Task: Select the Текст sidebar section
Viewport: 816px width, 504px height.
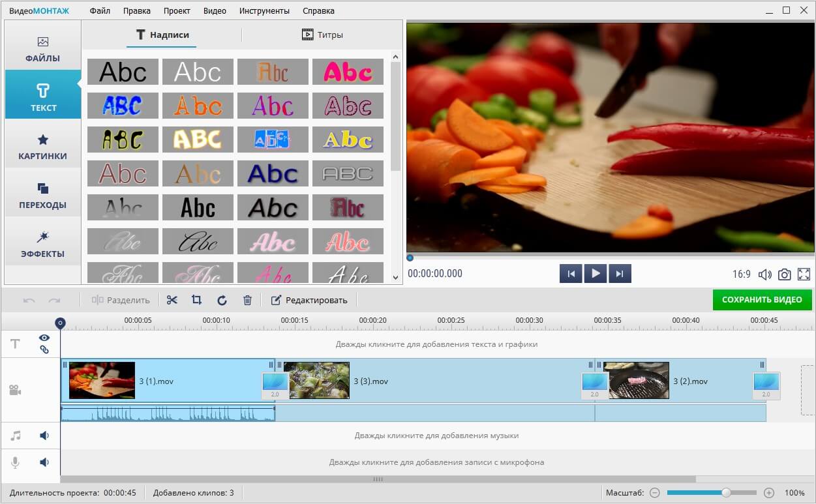Action: click(x=43, y=95)
